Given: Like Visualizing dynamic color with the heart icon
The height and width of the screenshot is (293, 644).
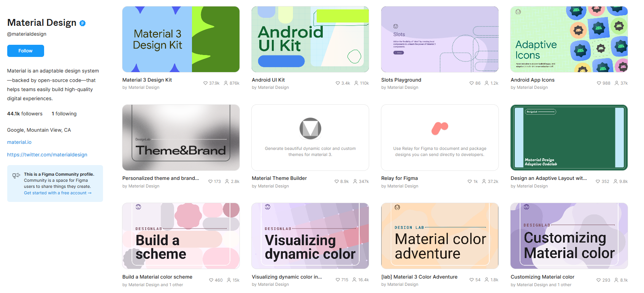Looking at the screenshot, I should [x=338, y=280].
